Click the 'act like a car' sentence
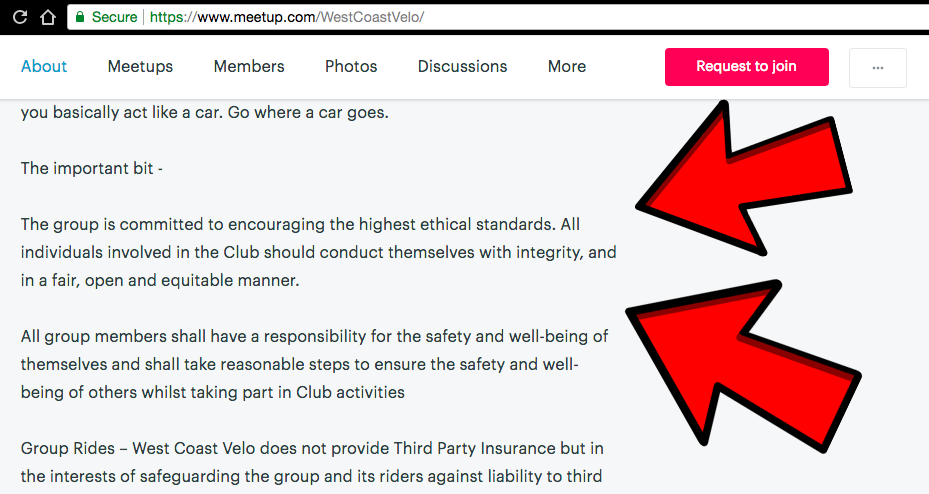 204,112
